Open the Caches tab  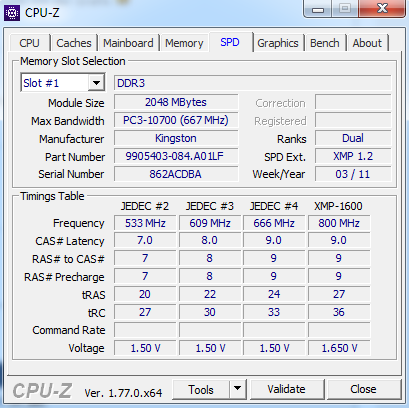coord(74,43)
